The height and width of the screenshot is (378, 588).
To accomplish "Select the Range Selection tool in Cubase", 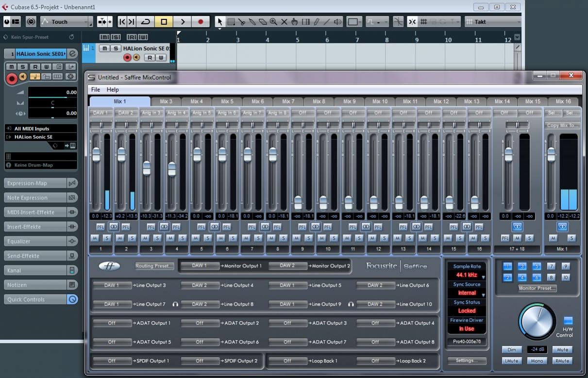I will [x=231, y=22].
